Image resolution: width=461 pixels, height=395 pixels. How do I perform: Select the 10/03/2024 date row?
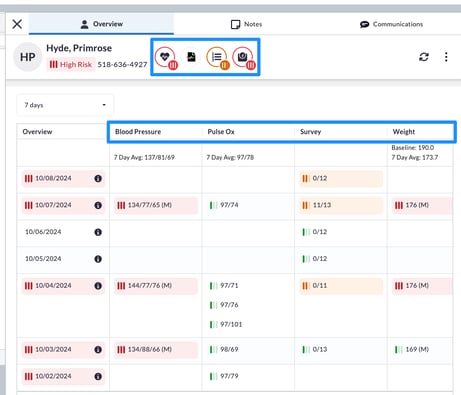point(63,349)
